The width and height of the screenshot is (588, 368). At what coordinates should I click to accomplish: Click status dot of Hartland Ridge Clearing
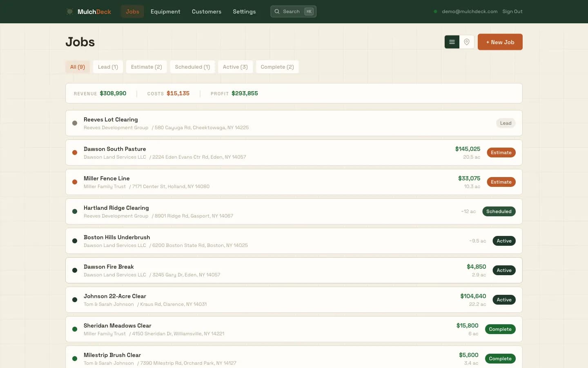tap(75, 211)
